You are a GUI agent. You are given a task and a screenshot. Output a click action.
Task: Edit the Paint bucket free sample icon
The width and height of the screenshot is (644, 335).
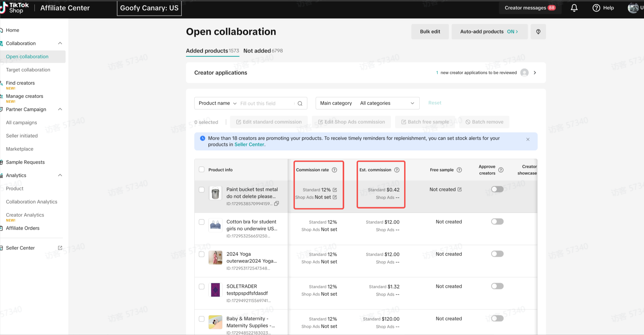click(x=459, y=189)
